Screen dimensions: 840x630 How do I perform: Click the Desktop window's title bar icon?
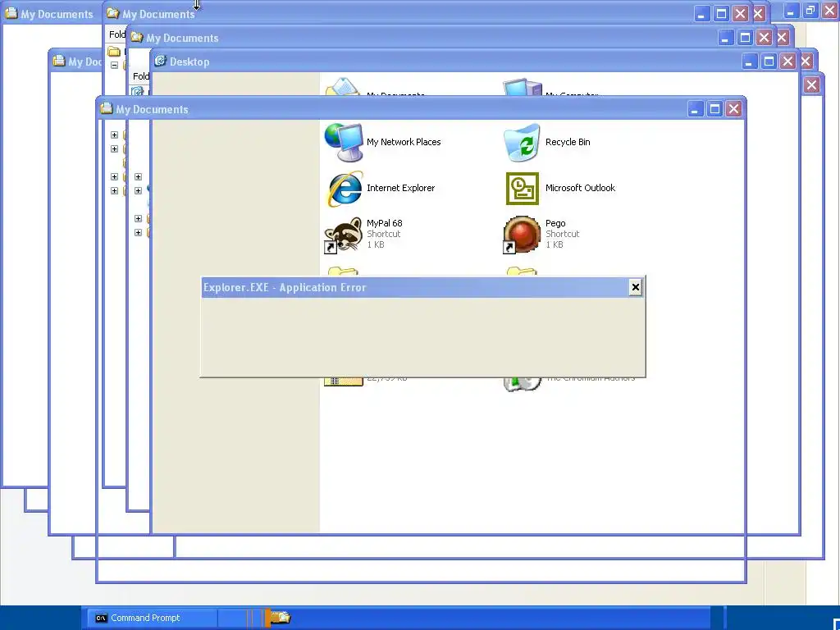pyautogui.click(x=160, y=61)
